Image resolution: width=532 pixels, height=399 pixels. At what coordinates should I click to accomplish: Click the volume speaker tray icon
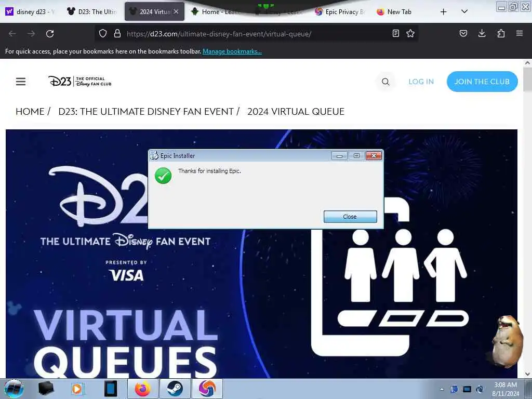[480, 389]
